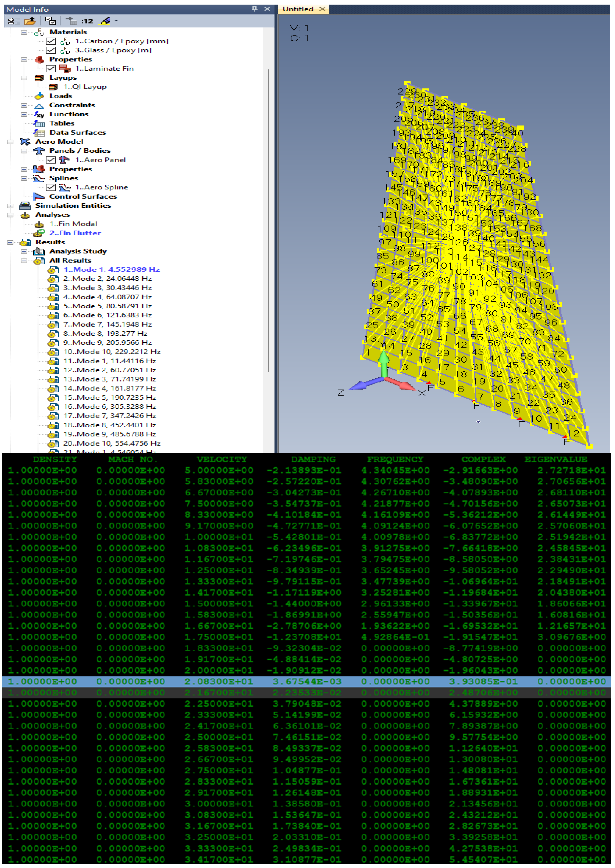
Task: Select the 1..Fin Modal analysis entry
Action: [73, 224]
